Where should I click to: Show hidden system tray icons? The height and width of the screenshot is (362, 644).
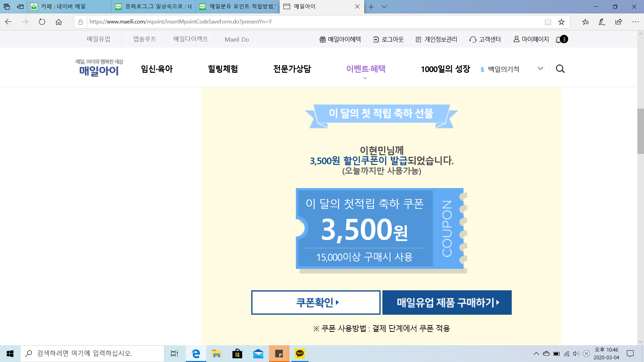click(536, 354)
